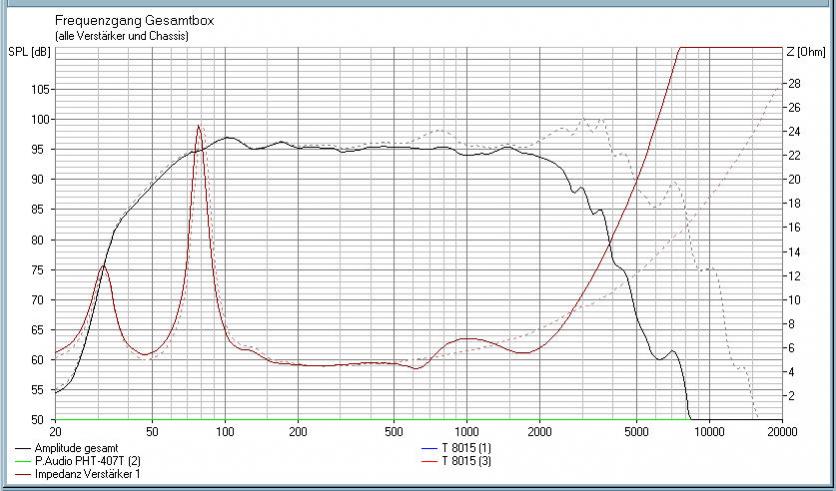The height and width of the screenshot is (491, 836).
Task: Click the "SPL [dB]" axis label
Action: point(29,52)
